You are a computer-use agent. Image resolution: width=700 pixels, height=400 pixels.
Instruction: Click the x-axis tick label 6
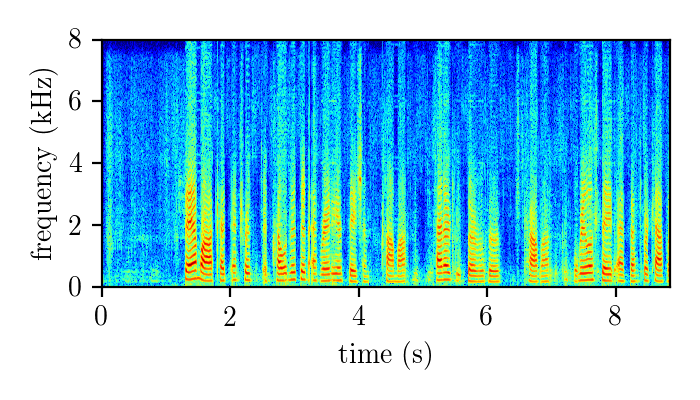[x=486, y=317]
